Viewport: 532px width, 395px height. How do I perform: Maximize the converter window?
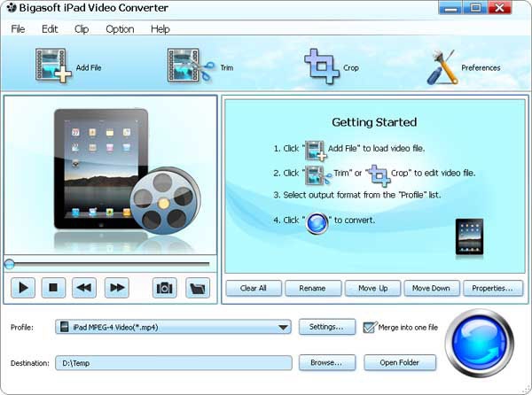pos(475,8)
